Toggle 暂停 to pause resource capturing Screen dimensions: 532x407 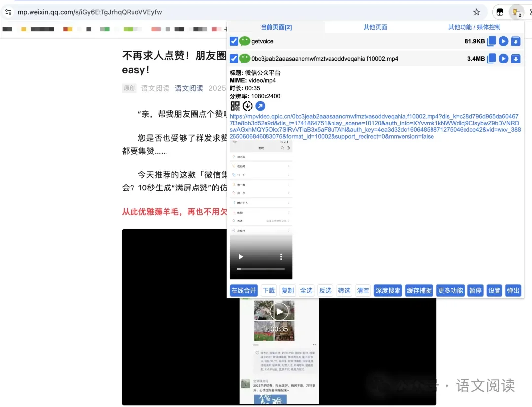coord(475,290)
